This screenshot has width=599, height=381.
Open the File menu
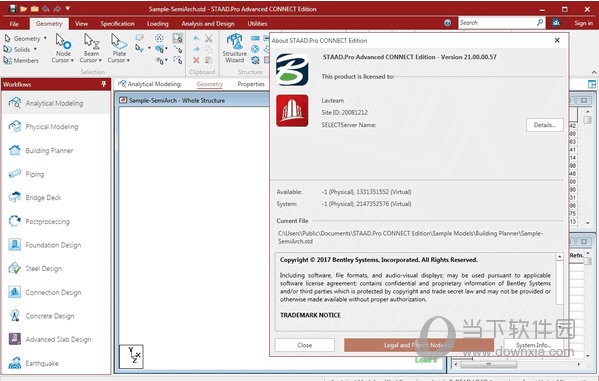14,24
